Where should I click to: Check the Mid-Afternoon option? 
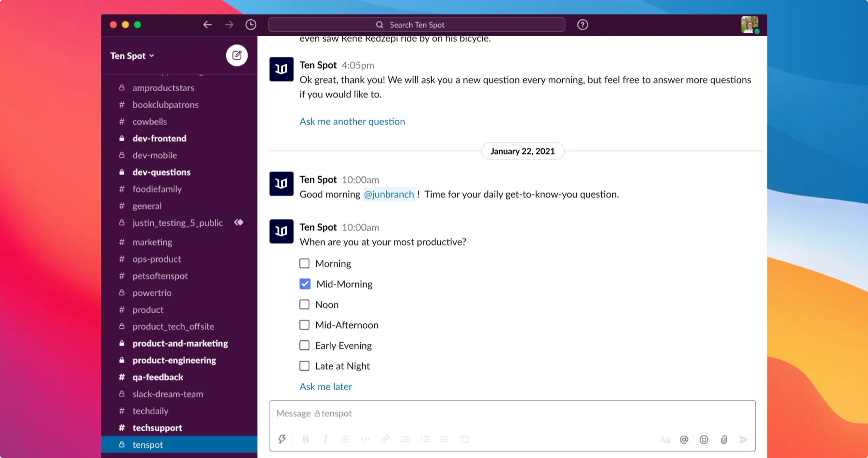click(x=304, y=325)
